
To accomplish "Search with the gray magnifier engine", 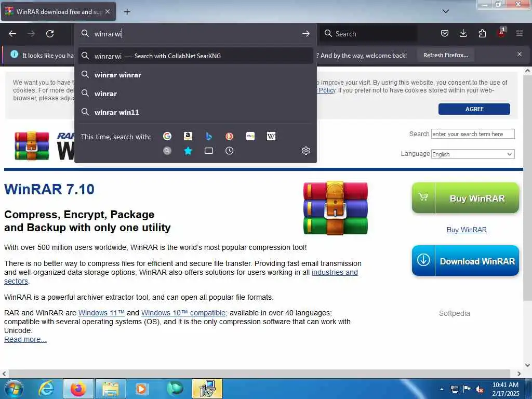I will pos(167,151).
